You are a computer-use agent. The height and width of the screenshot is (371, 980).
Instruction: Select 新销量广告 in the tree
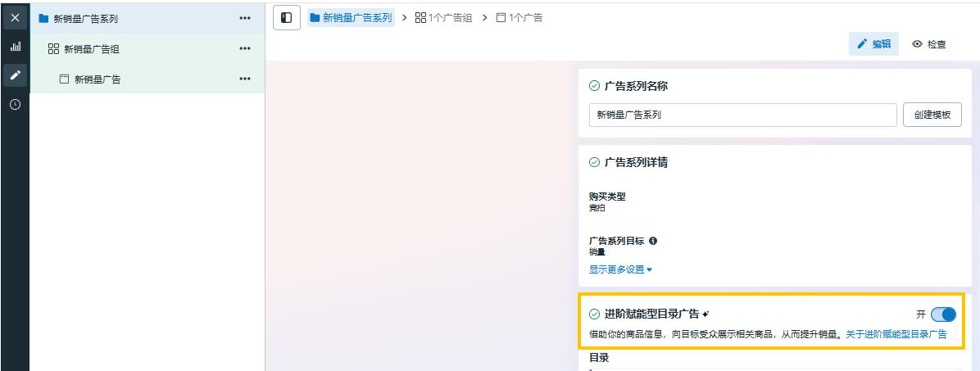pyautogui.click(x=98, y=79)
